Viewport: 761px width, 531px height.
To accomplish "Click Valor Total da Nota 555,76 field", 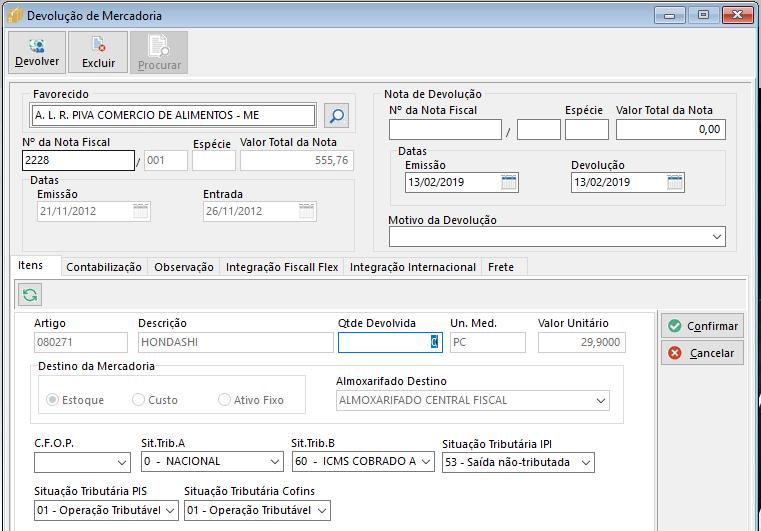I will click(x=297, y=160).
